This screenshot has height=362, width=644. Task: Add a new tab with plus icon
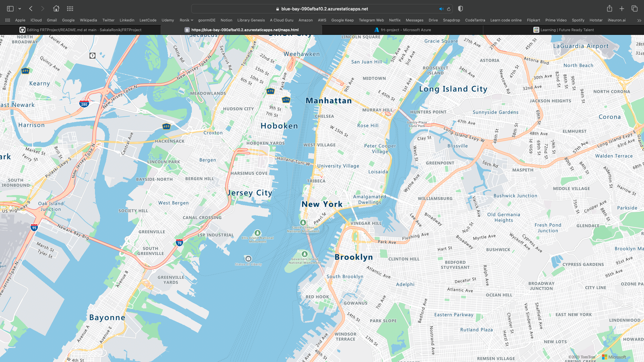pyautogui.click(x=622, y=9)
